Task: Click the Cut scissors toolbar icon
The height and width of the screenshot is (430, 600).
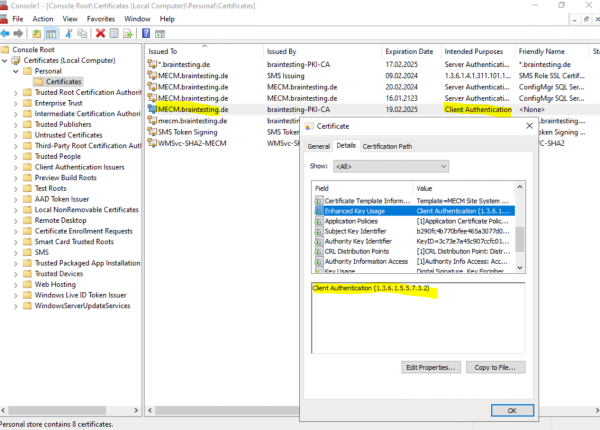Action: click(69, 34)
